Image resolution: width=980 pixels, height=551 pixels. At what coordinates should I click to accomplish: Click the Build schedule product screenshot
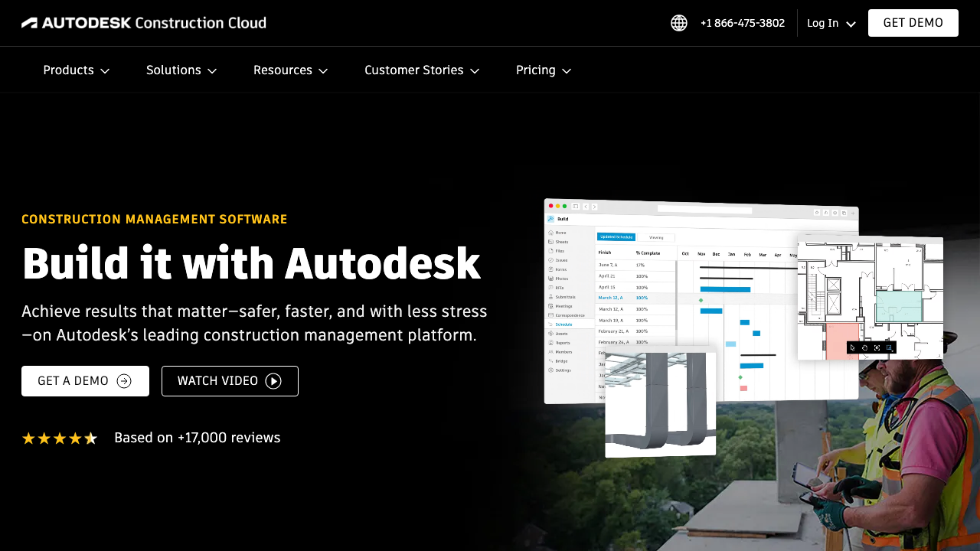pyautogui.click(x=701, y=302)
